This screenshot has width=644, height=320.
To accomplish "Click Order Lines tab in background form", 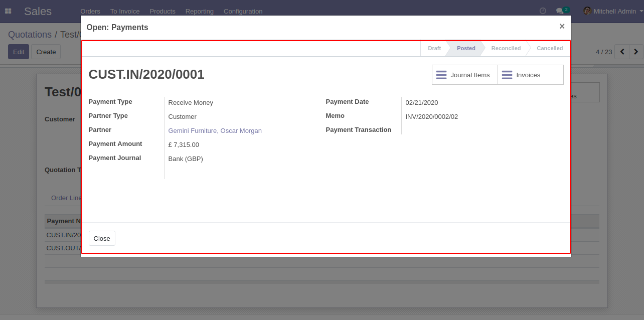I will [66, 198].
